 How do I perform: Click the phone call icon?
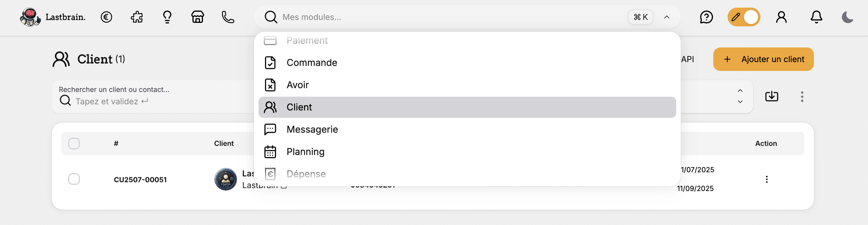pyautogui.click(x=228, y=17)
